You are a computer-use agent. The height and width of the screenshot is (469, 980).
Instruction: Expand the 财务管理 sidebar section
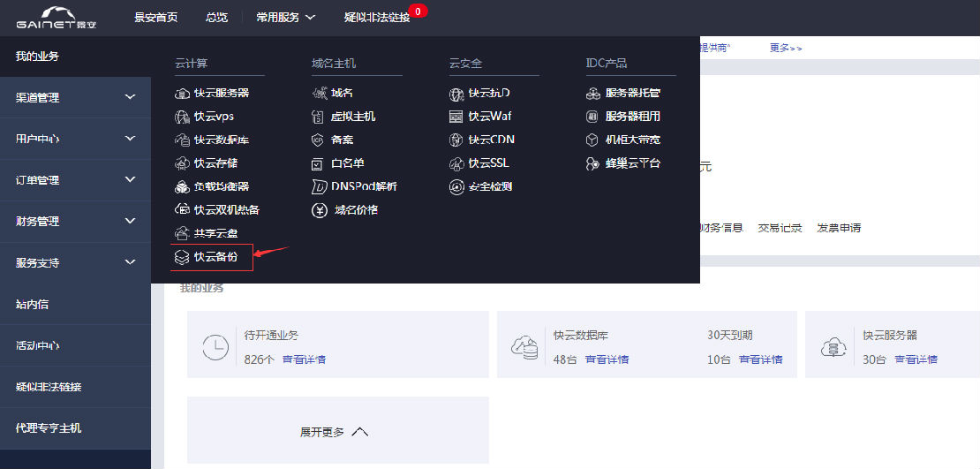(131, 221)
